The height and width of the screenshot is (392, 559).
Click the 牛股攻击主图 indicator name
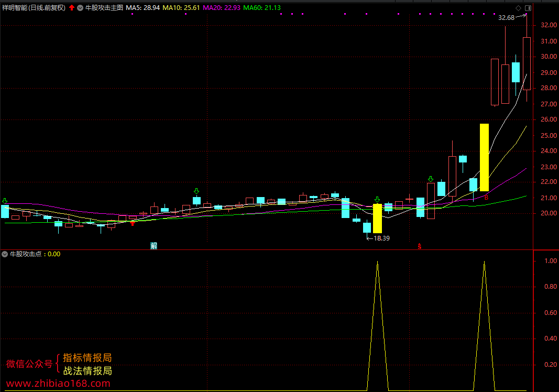coord(104,7)
